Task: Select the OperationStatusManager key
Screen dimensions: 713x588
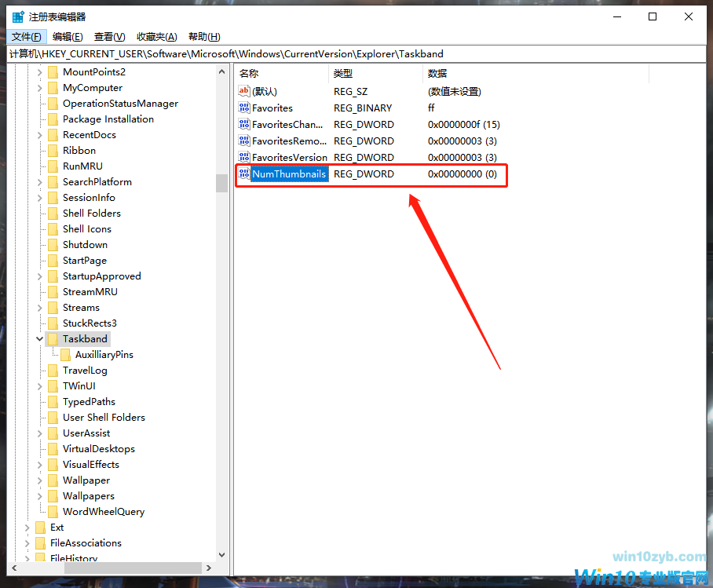Action: coord(120,104)
